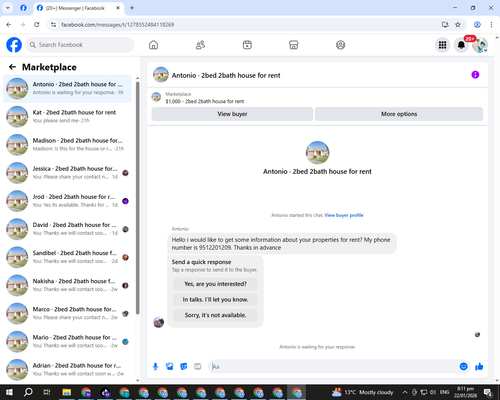The image size is (500, 400).
Task: Open the Madison conversation in the list
Action: (x=67, y=144)
